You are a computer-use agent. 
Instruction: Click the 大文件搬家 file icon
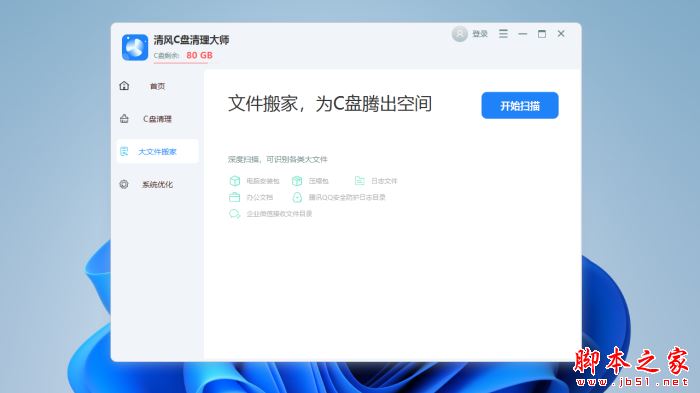click(124, 151)
